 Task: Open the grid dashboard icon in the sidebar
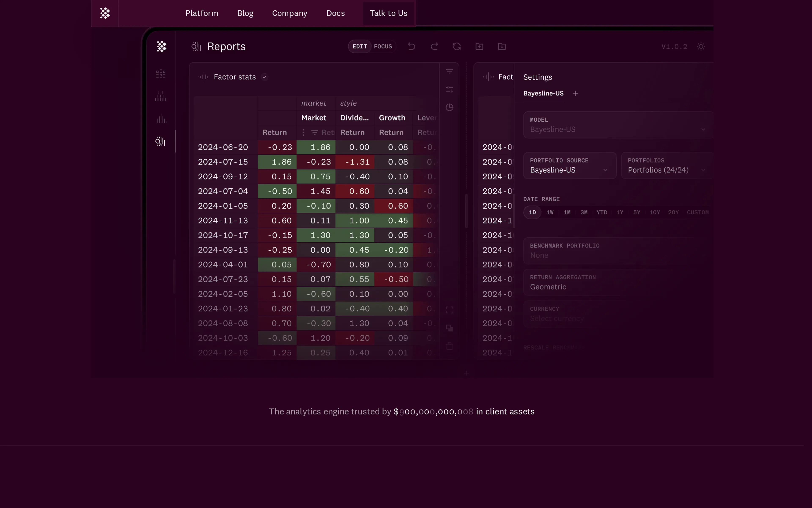[161, 74]
